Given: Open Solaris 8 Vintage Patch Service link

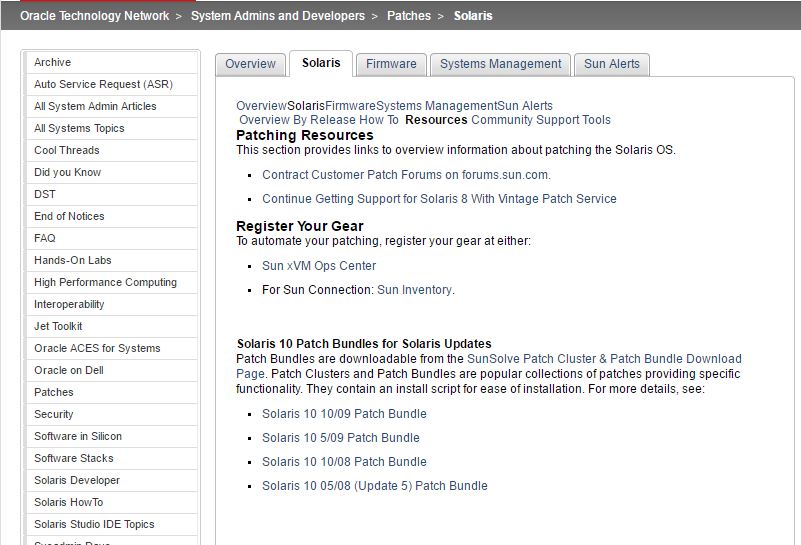Looking at the screenshot, I should [439, 199].
